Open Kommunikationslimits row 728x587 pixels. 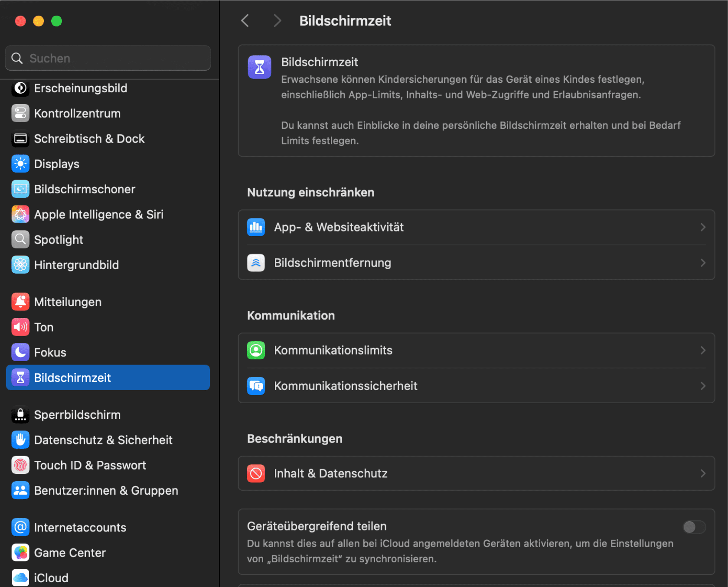476,350
